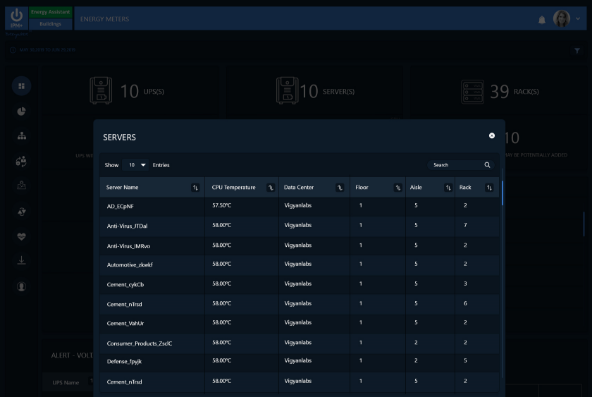Select the Cement_cykCb server row
Image resolution: width=592 pixels, height=397 pixels.
coord(299,284)
